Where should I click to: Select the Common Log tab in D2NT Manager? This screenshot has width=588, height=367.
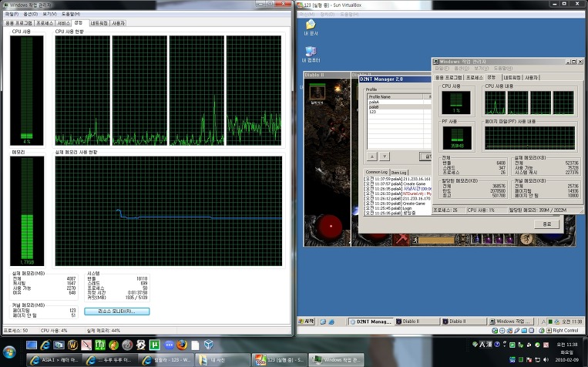pos(377,172)
